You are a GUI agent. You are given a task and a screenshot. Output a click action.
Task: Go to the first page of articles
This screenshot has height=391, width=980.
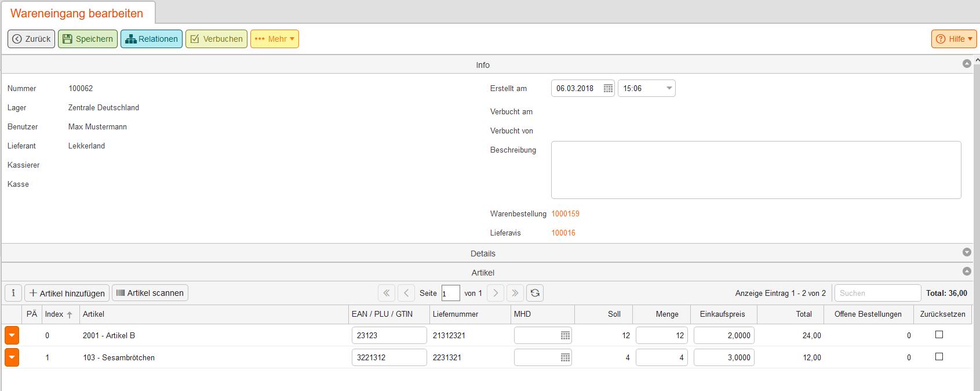tap(387, 293)
